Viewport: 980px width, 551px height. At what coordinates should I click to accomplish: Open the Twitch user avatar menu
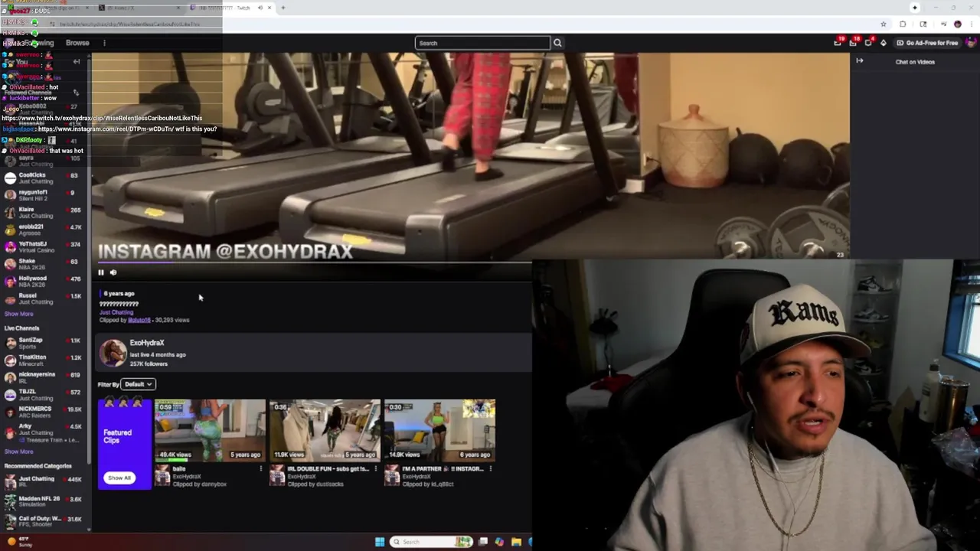[972, 43]
